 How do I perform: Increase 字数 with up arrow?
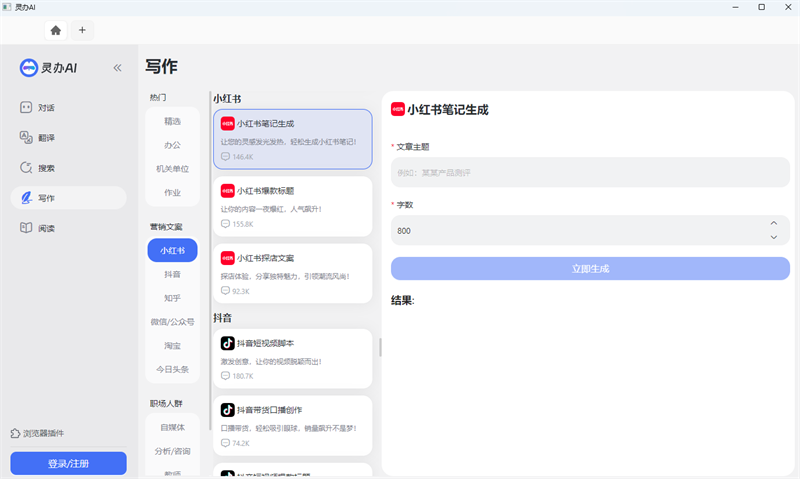pyautogui.click(x=774, y=223)
